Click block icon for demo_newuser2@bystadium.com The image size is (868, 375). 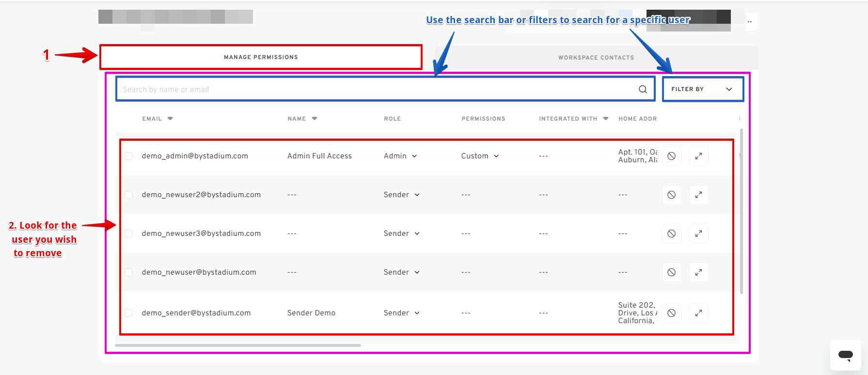pyautogui.click(x=671, y=195)
